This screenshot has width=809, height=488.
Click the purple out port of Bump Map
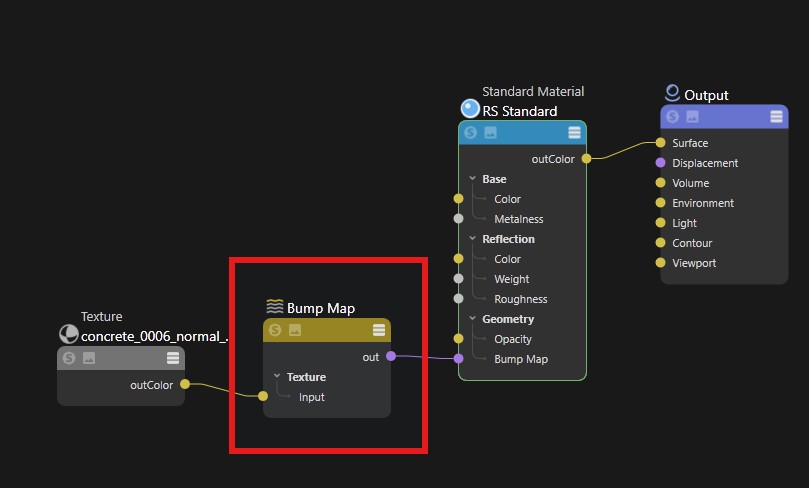(391, 356)
